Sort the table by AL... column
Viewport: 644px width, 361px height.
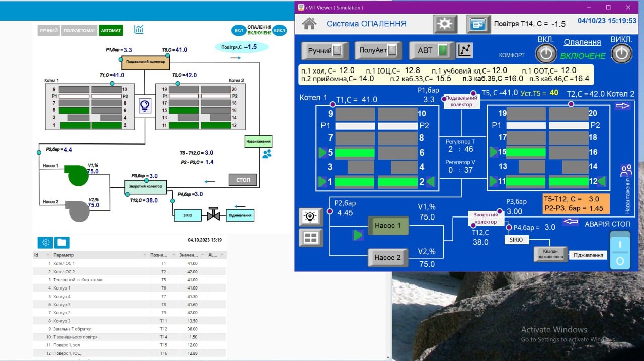(216, 255)
